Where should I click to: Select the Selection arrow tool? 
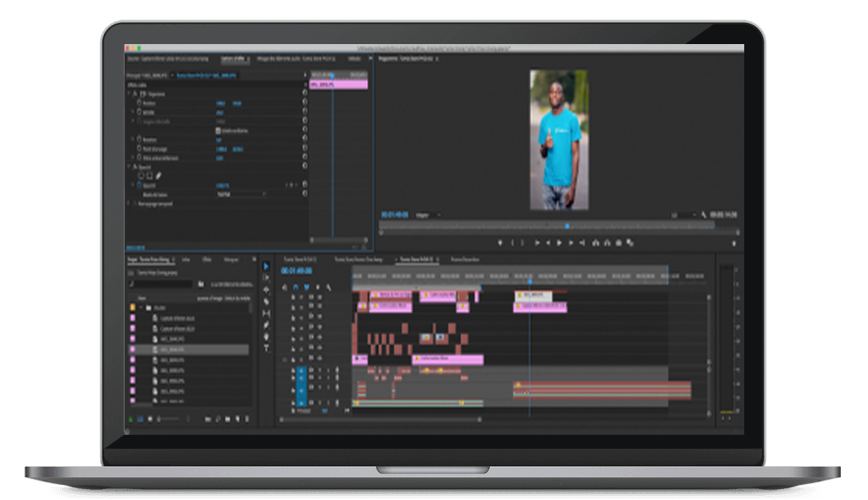[266, 266]
